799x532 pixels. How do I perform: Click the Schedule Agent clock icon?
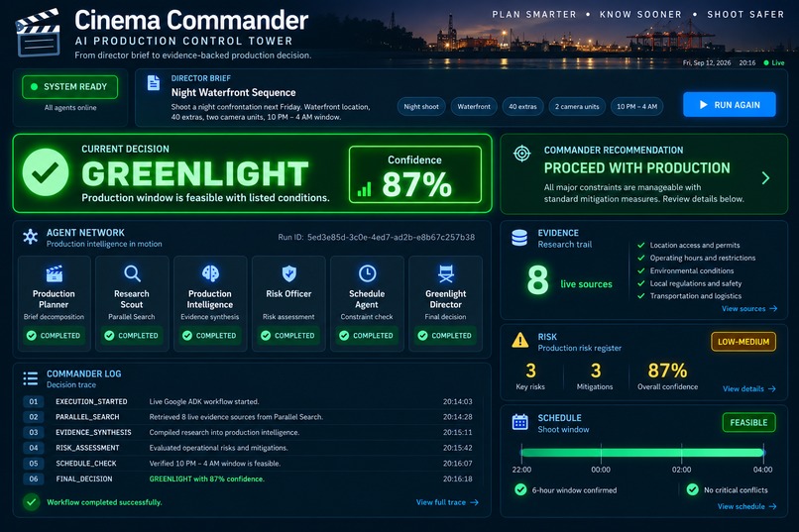(367, 273)
